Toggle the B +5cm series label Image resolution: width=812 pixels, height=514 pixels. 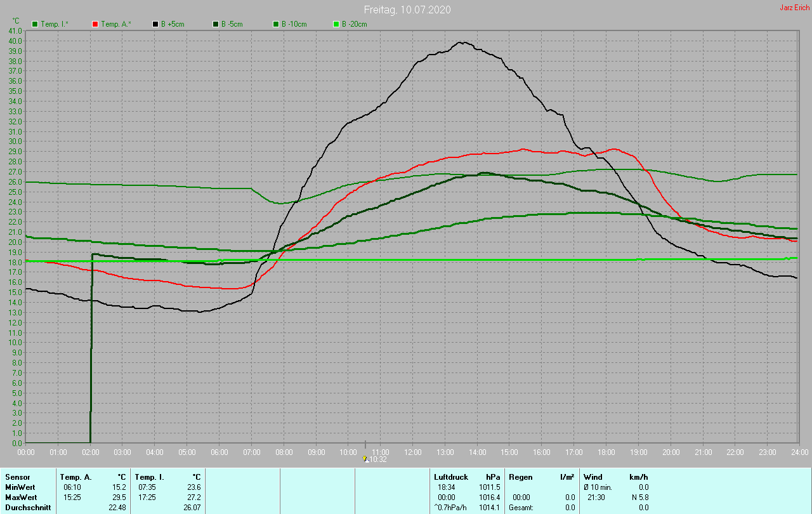(173, 24)
